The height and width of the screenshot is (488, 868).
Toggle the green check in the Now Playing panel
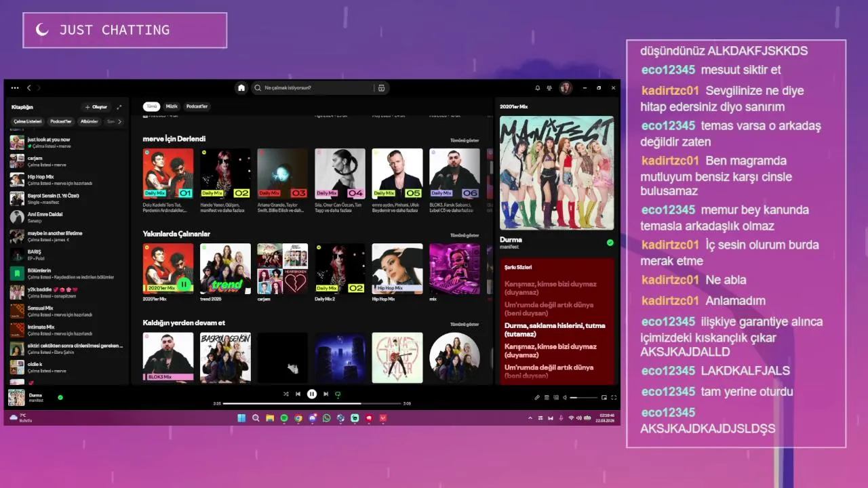[610, 243]
